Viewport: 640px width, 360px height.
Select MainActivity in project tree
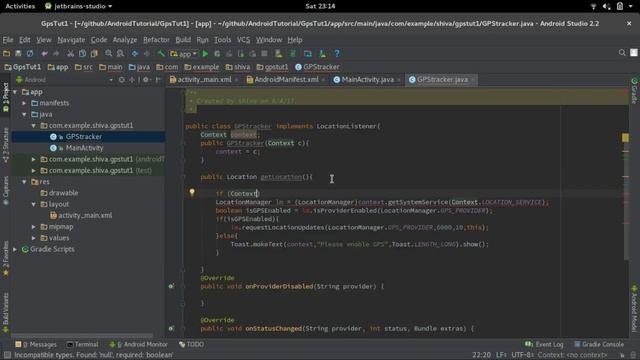[84, 148]
